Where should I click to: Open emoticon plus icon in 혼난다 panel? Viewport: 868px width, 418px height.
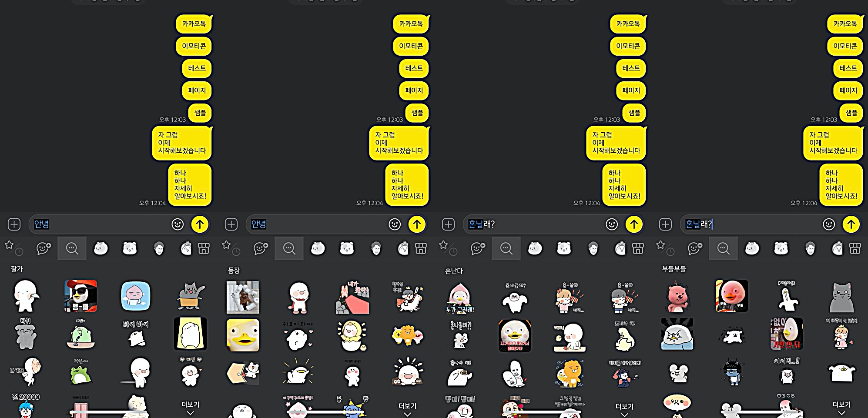(x=478, y=248)
